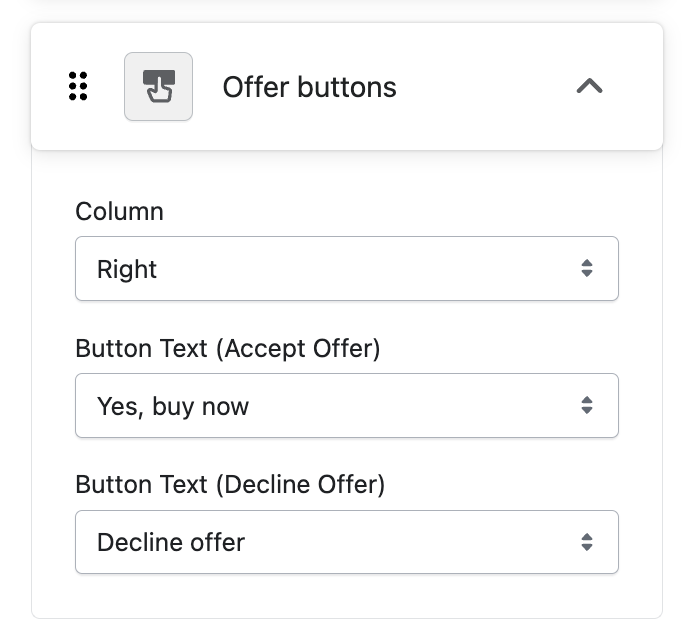Click the down arrow in Accept Offer select

(587, 412)
